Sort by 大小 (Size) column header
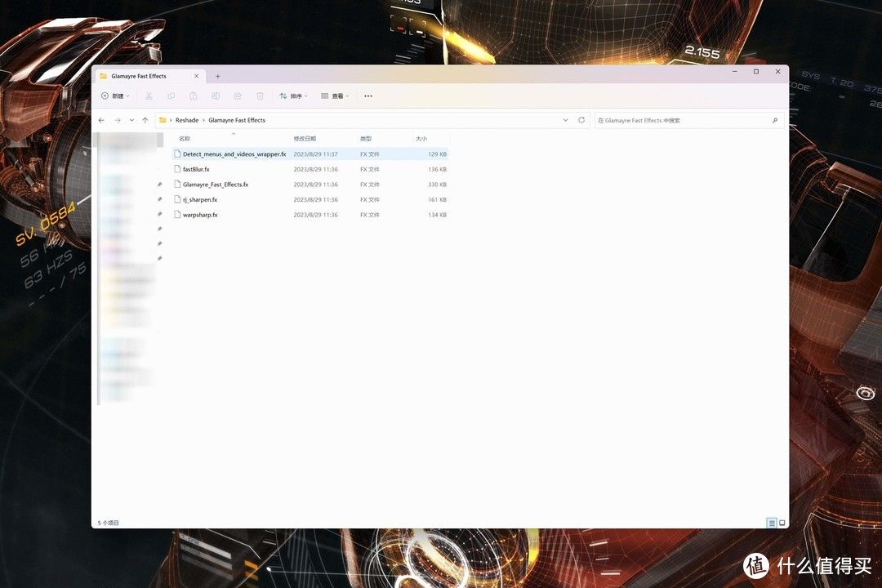The width and height of the screenshot is (882, 588). 421,138
